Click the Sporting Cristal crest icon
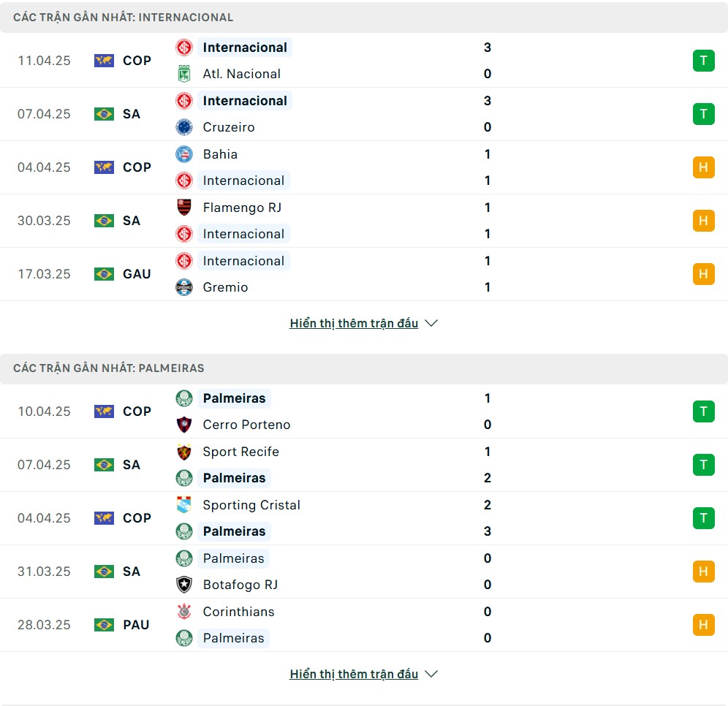This screenshot has height=706, width=728. [x=184, y=505]
